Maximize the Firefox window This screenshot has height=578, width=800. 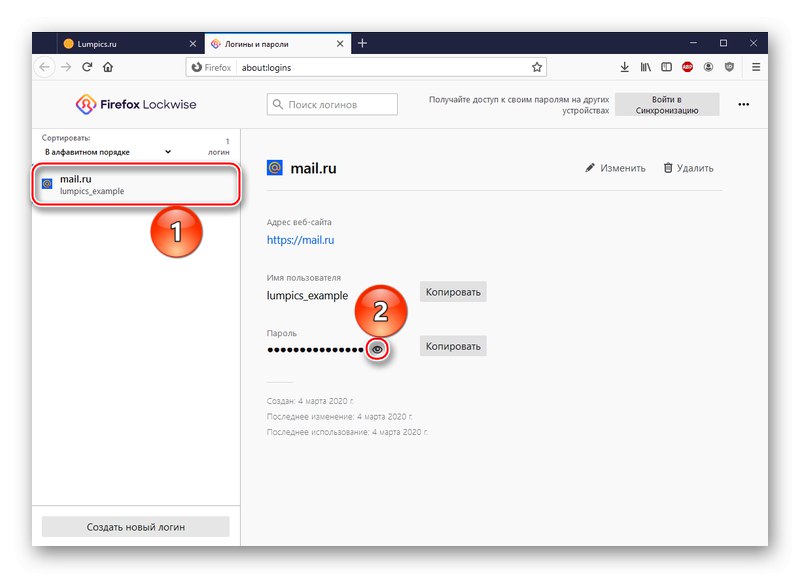723,43
